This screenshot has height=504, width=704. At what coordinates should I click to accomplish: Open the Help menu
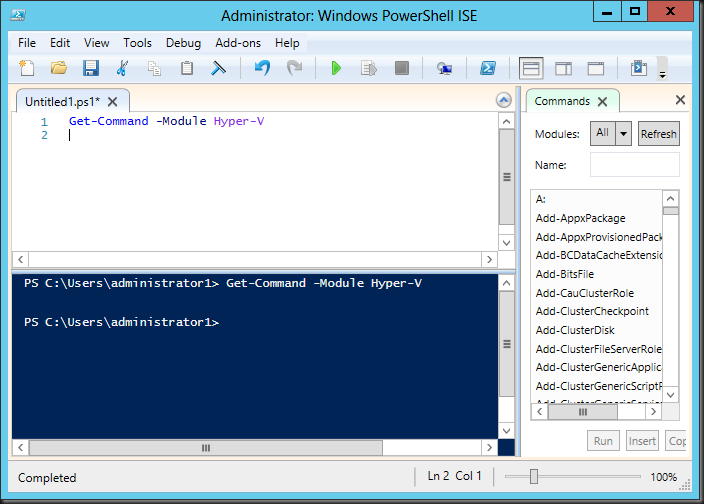click(x=287, y=43)
